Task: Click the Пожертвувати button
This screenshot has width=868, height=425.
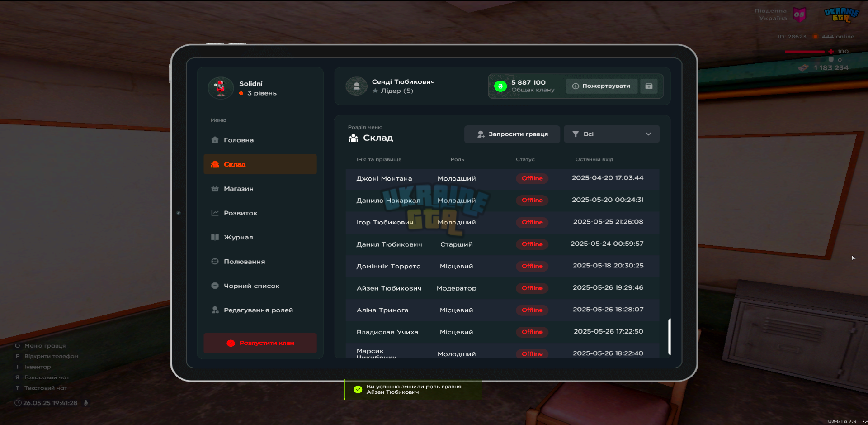Action: pos(601,86)
